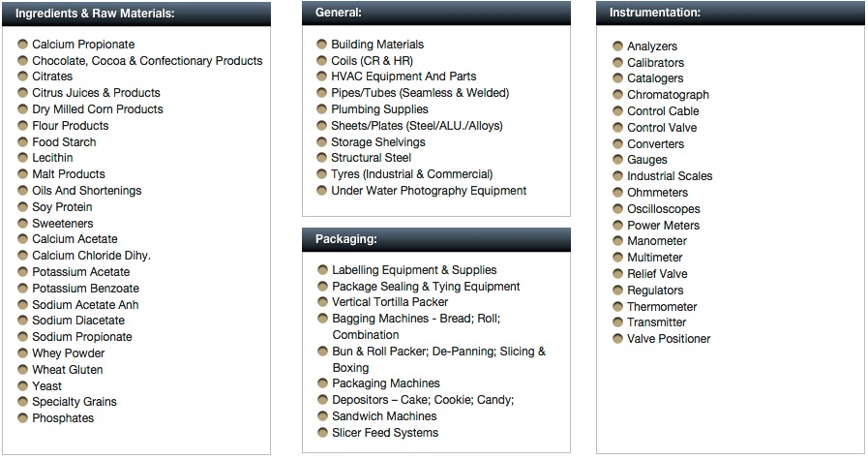Image resolution: width=868 pixels, height=459 pixels.
Task: Select the bullet next to Structural Steel
Action: [x=321, y=157]
